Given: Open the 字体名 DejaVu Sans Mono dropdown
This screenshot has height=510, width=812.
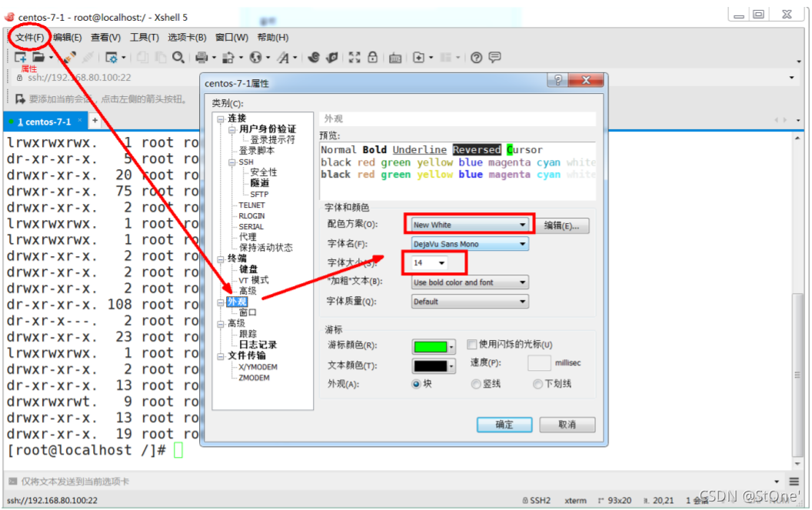Looking at the screenshot, I should tap(470, 244).
